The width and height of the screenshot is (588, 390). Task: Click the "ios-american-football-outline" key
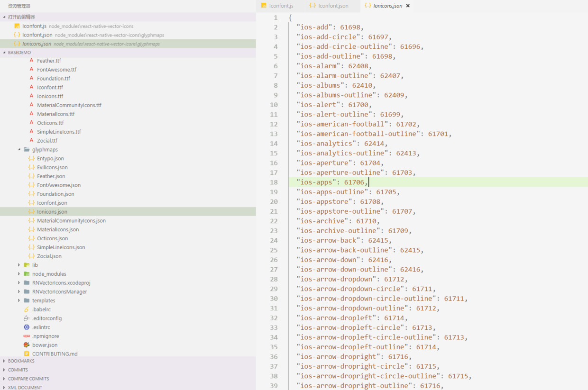pyautogui.click(x=358, y=134)
